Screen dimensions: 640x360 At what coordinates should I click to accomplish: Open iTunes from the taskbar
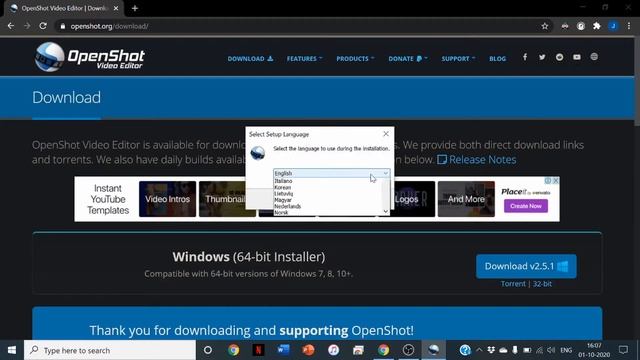[333, 350]
